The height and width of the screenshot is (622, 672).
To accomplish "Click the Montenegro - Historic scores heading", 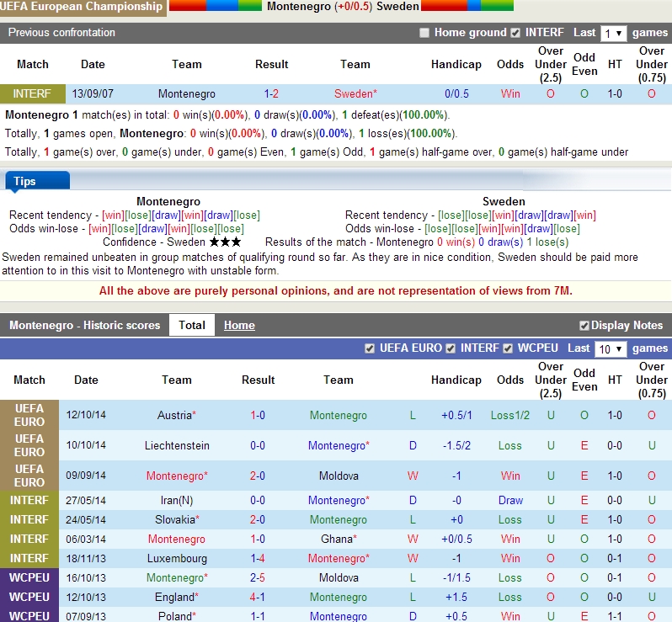I will (85, 325).
